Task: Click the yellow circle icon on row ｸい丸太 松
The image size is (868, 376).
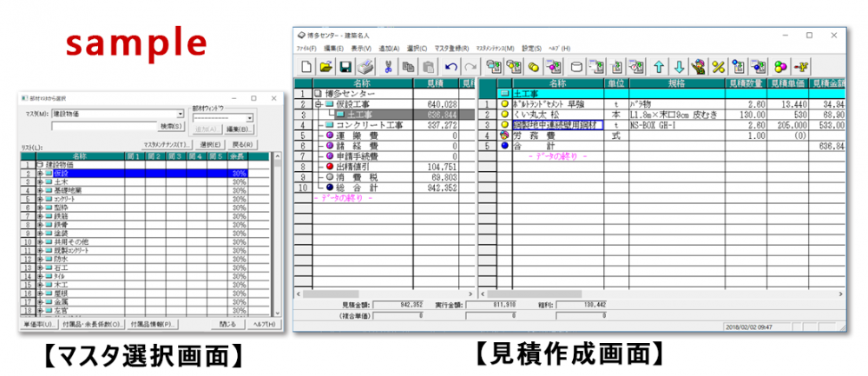Action: 504,115
